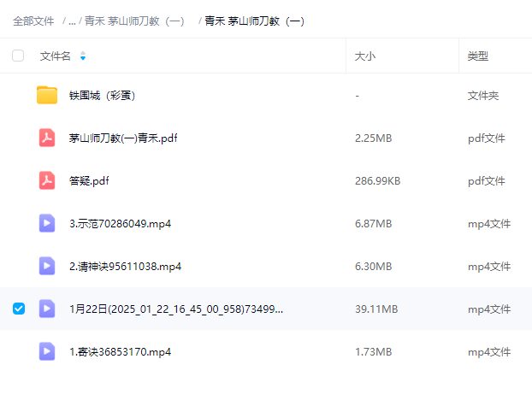Viewport: 532px width, 406px height.
Task: Play 3.示范70286049.mp4 by its name
Action: point(120,224)
